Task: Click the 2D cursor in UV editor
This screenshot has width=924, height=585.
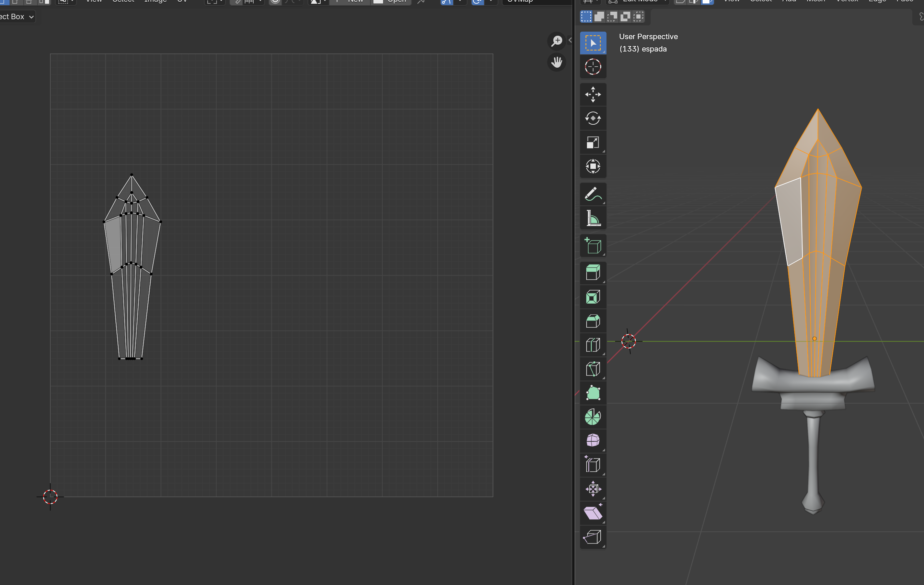Action: tap(50, 497)
